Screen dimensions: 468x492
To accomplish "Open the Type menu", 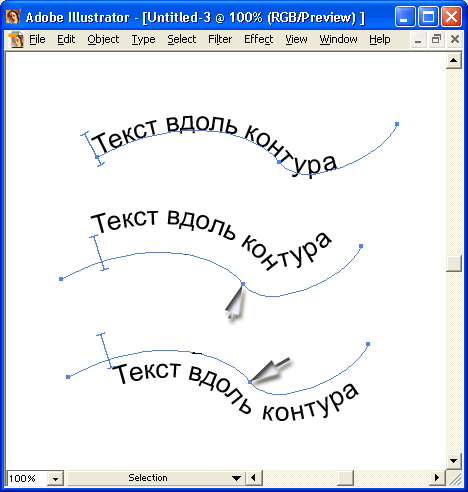I will (143, 39).
